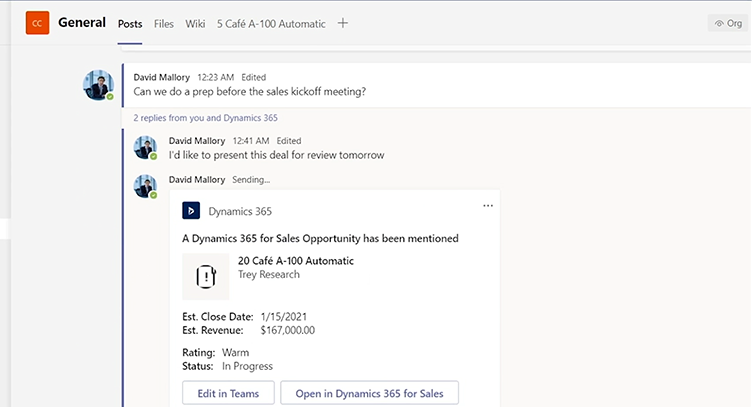Click the 1/15/2021 close date value
Viewport: 752px width, 407px height.
(x=283, y=317)
